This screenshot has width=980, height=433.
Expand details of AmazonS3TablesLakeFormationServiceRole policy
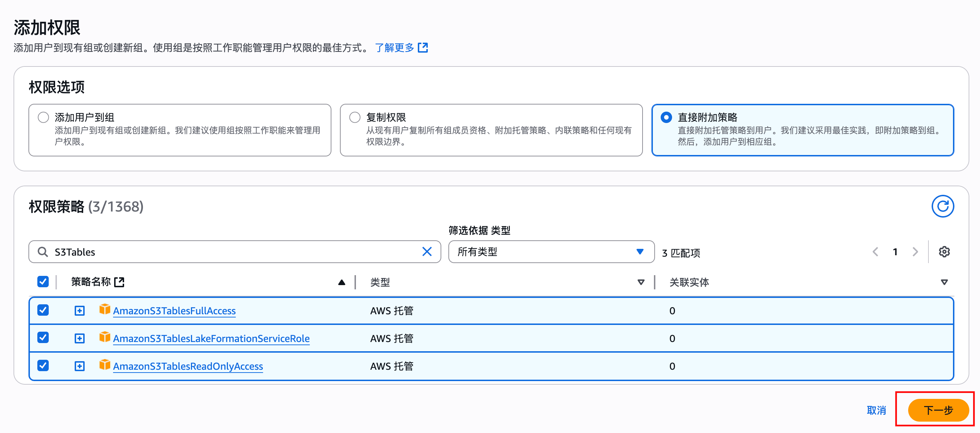(x=79, y=338)
